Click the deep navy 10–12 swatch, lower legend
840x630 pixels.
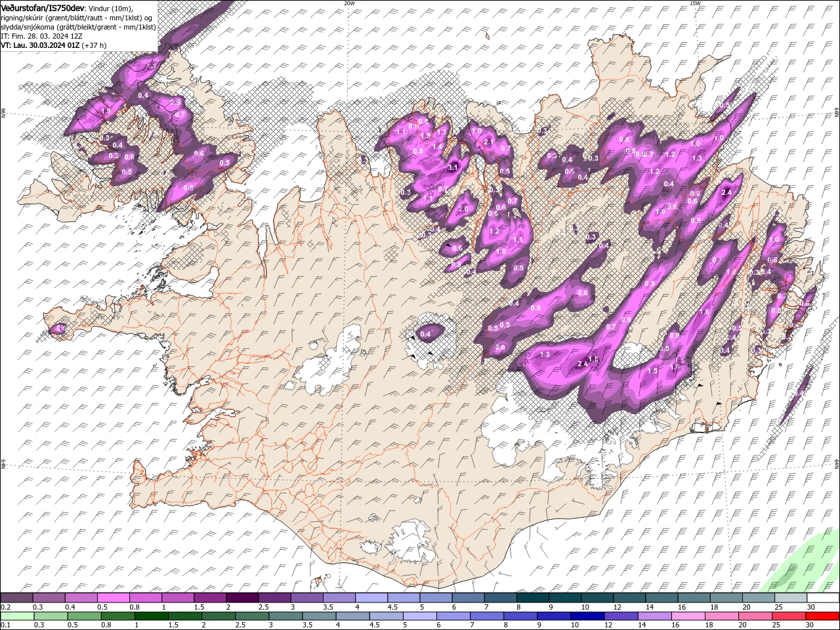[x=587, y=616]
